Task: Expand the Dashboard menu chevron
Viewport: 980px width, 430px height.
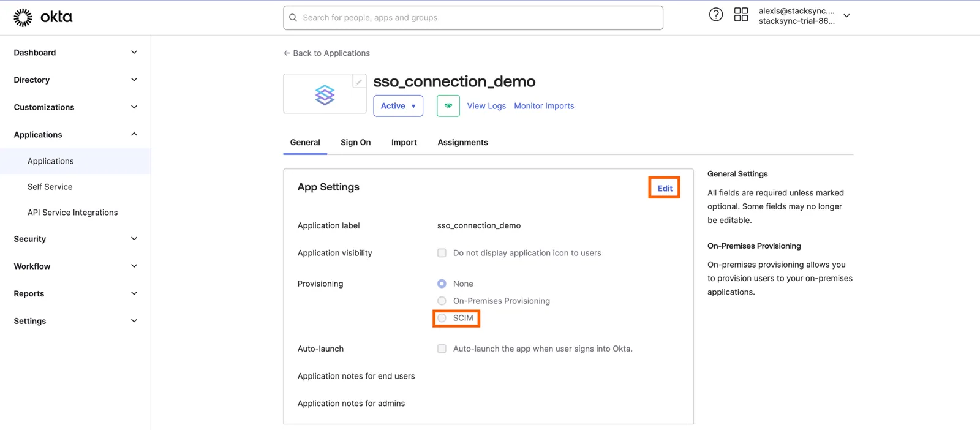Action: [x=134, y=53]
